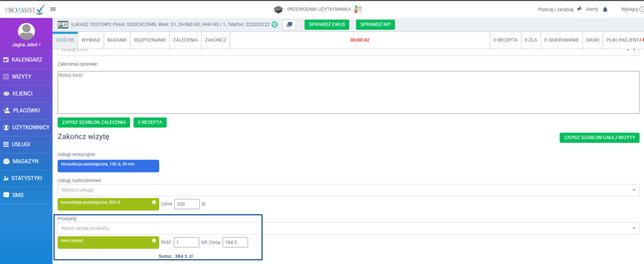
Task: Go to Magazyn in the sidebar
Action: (x=26, y=161)
